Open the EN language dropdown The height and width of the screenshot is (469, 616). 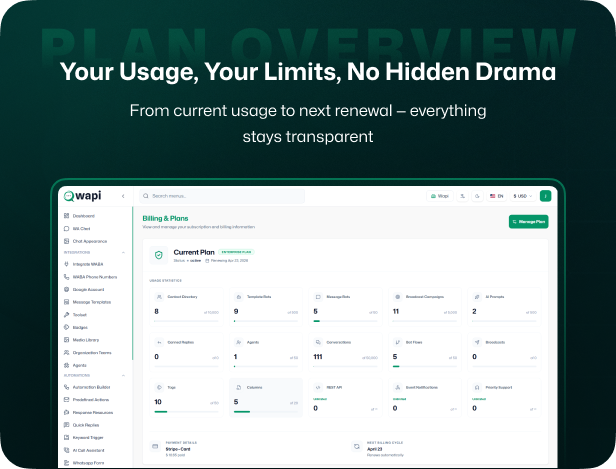(496, 196)
